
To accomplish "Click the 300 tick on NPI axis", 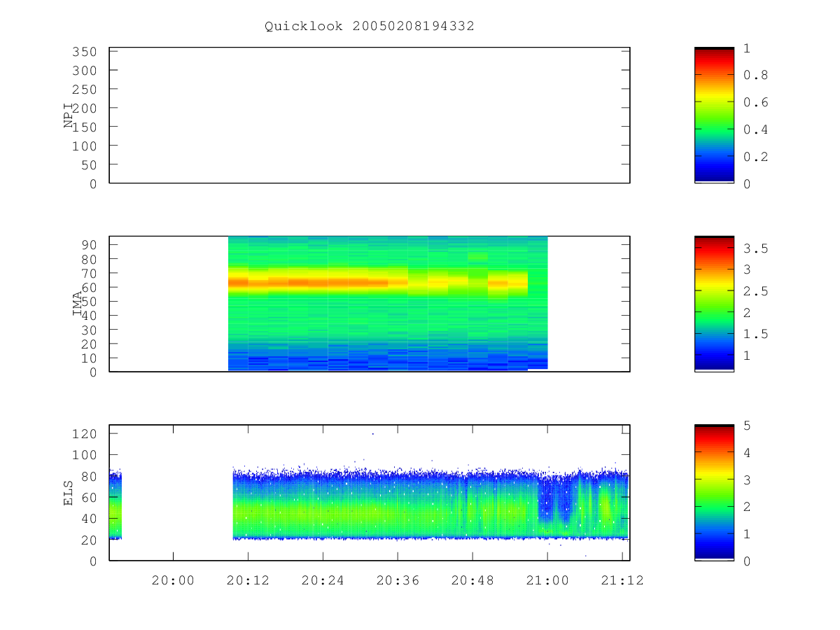I will pos(85,71).
